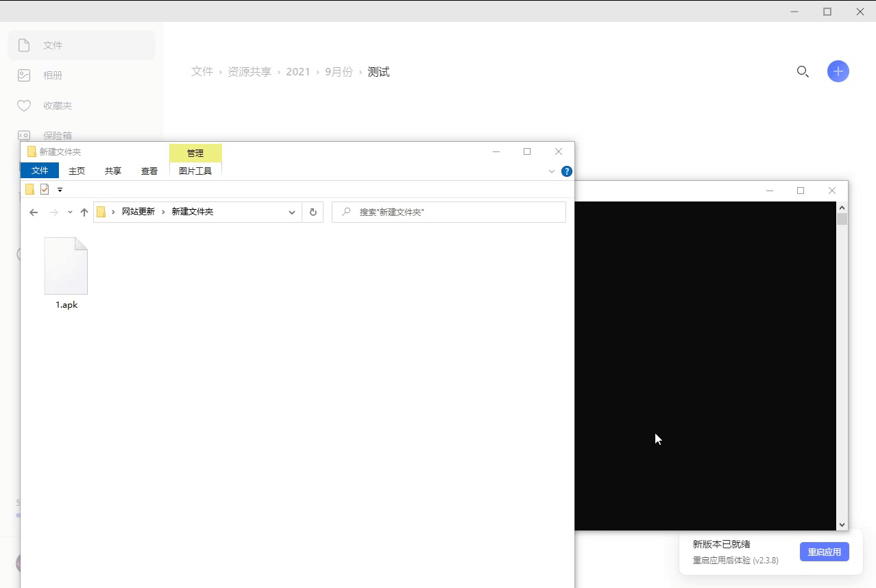The width and height of the screenshot is (876, 588).
Task: Expand the customize Quick Access Toolbar arrow
Action: tap(60, 189)
